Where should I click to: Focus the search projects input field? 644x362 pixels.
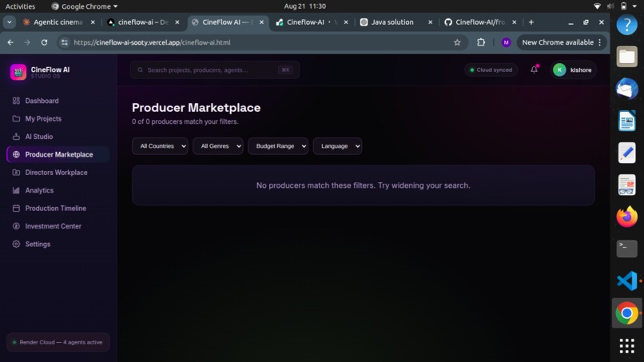click(215, 70)
